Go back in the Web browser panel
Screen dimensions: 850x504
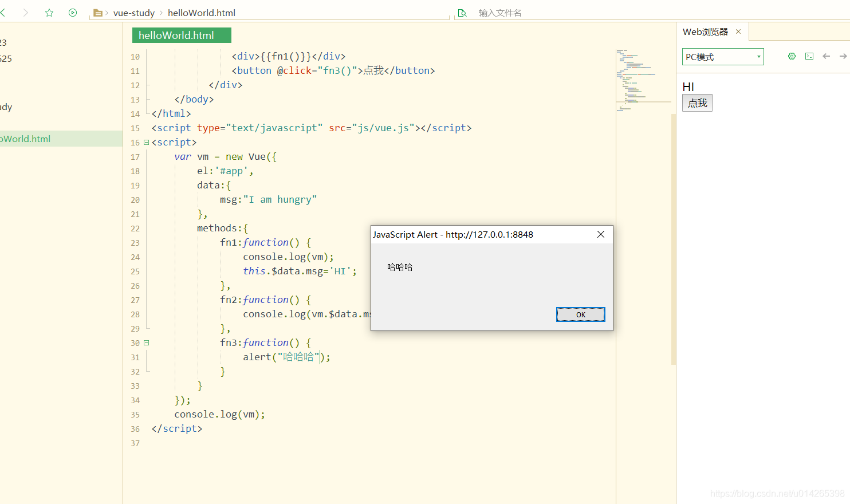coord(826,56)
